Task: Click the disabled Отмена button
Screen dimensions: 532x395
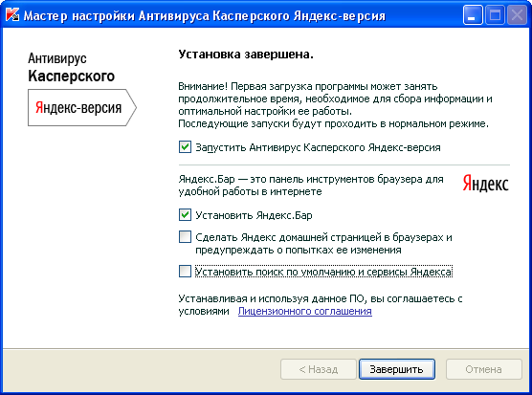Action: (x=483, y=369)
